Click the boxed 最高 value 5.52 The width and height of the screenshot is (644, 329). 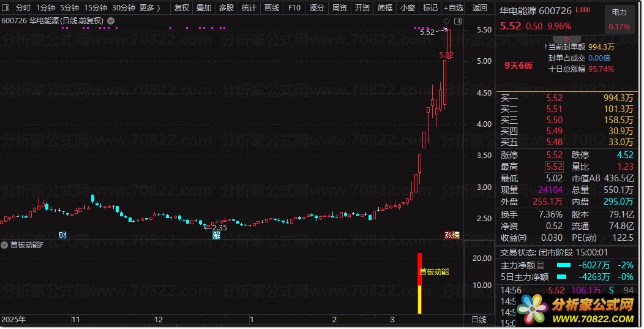point(554,167)
